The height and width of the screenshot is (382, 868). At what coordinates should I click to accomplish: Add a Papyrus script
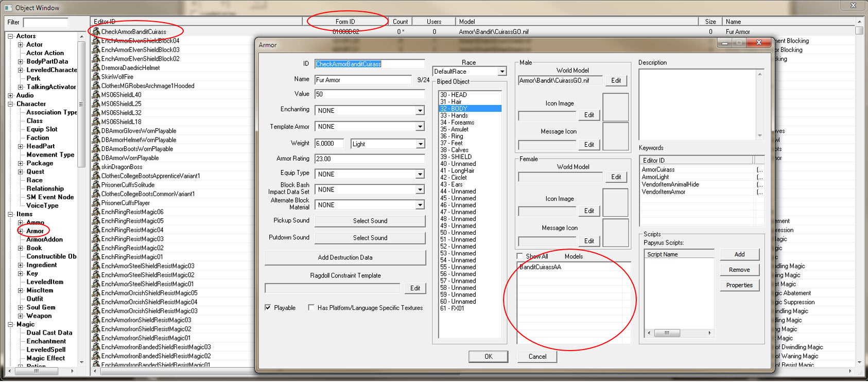(739, 254)
